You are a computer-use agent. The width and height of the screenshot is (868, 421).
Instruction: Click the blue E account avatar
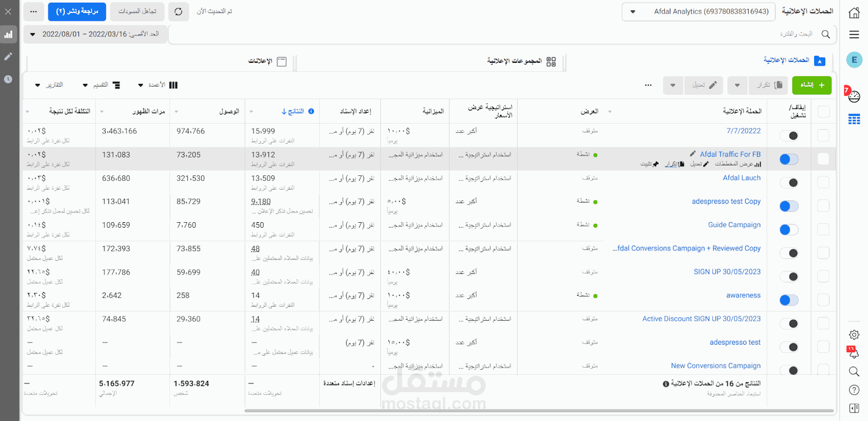coord(854,60)
